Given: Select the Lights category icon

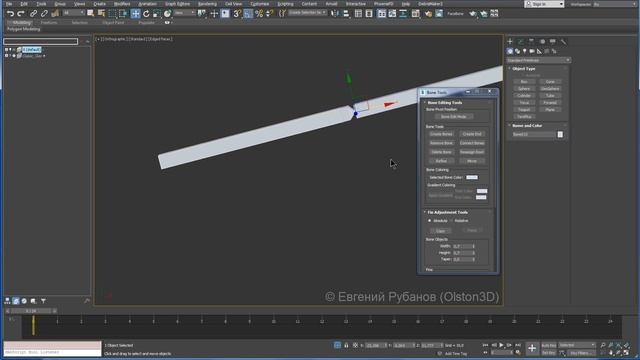Looking at the screenshot, I should point(525,51).
